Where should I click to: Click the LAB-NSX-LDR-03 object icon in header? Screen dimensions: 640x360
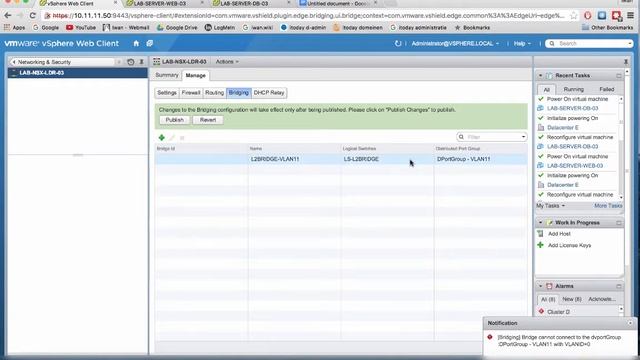156,62
